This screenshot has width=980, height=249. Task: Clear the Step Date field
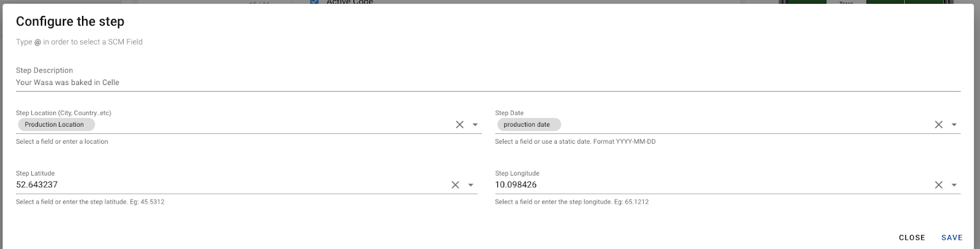tap(938, 124)
